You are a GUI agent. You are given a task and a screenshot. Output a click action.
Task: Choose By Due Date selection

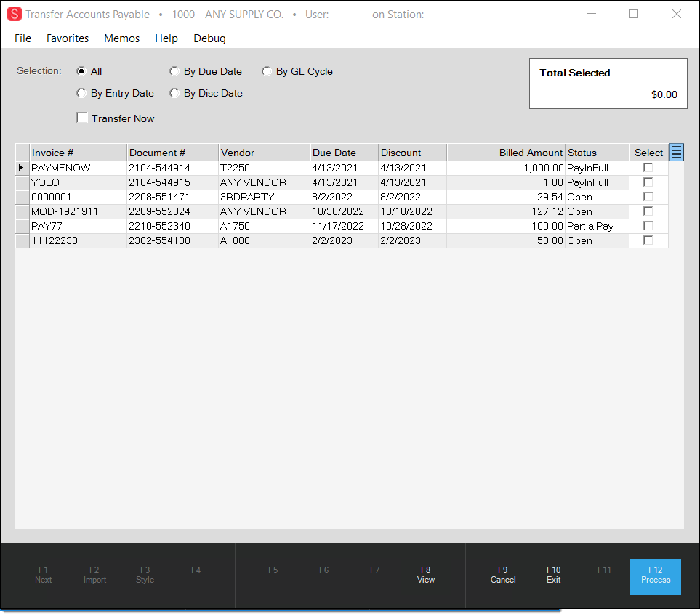point(174,71)
